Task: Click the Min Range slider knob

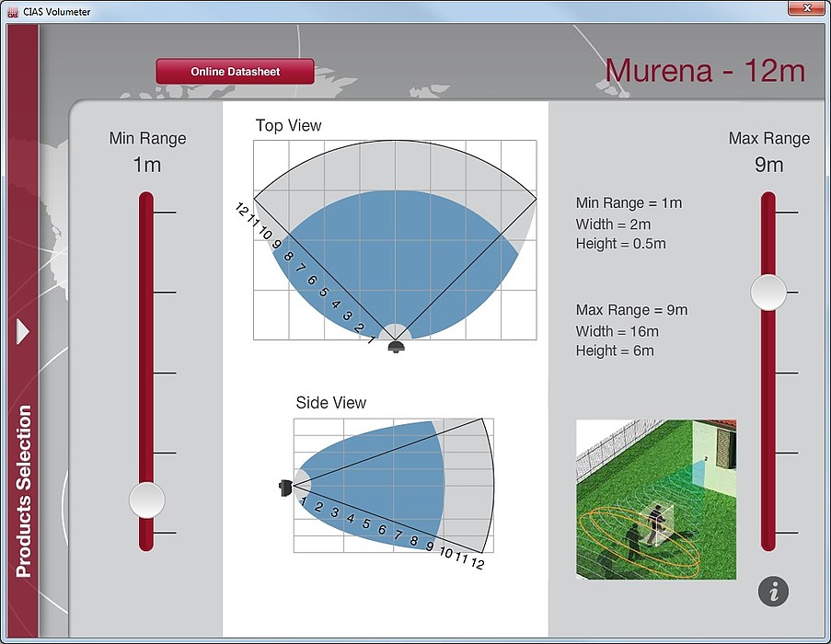Action: coord(147,500)
